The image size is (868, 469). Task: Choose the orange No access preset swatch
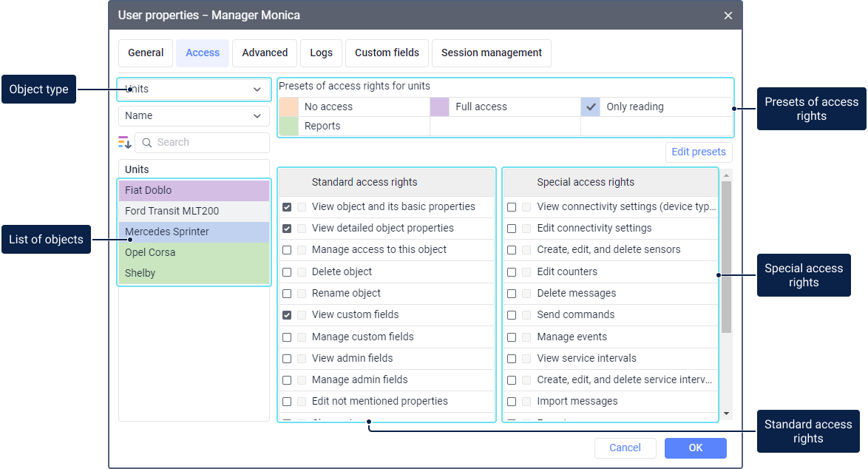288,107
